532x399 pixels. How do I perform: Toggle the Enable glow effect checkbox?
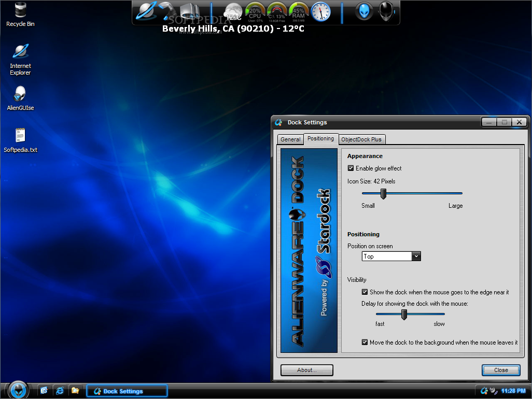pos(351,168)
